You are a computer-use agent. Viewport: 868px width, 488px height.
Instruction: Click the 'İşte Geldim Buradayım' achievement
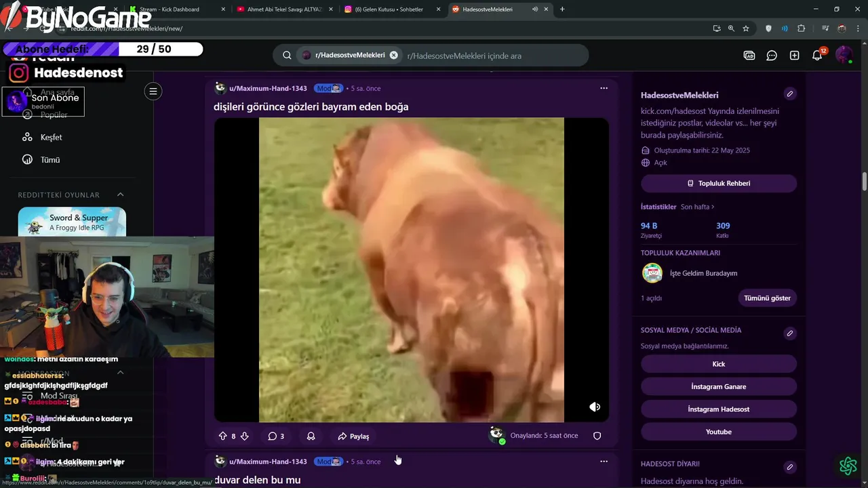[x=703, y=273]
